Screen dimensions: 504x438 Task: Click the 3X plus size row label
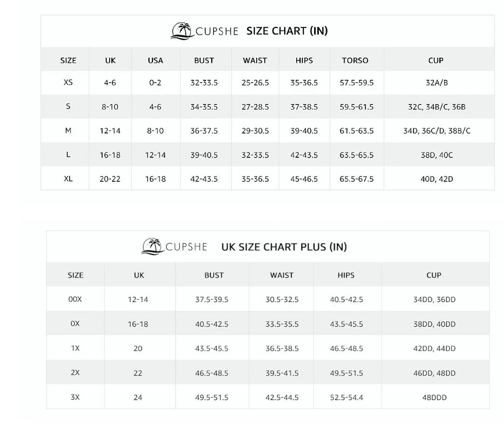pos(75,397)
